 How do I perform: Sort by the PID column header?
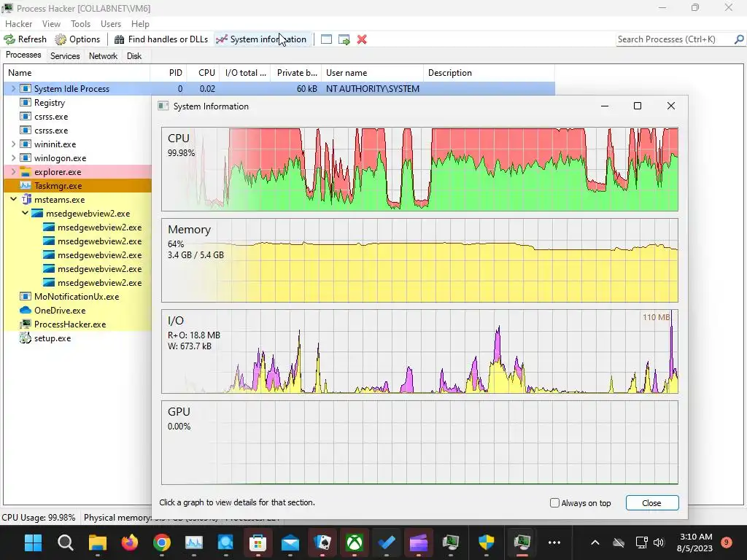[169, 73]
